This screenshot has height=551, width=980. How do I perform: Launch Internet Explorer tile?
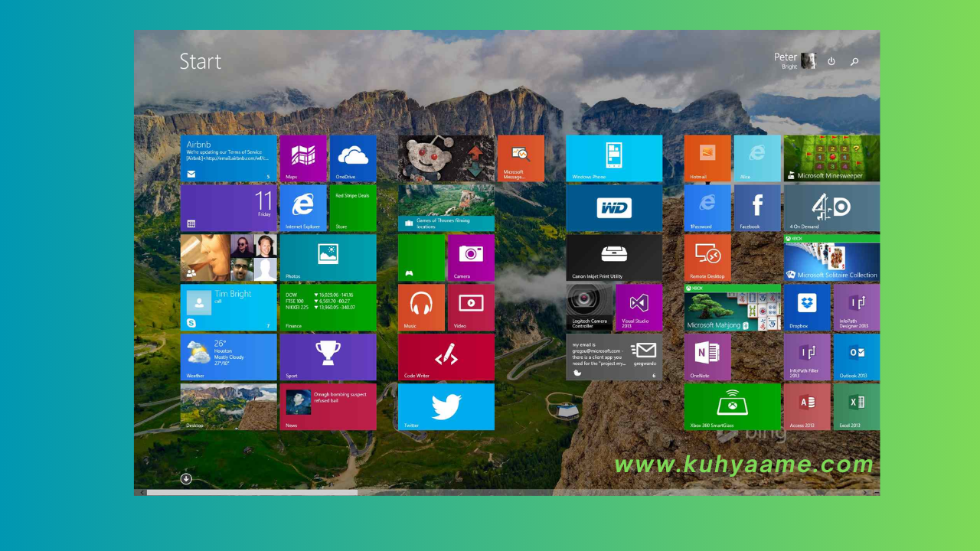(x=303, y=208)
